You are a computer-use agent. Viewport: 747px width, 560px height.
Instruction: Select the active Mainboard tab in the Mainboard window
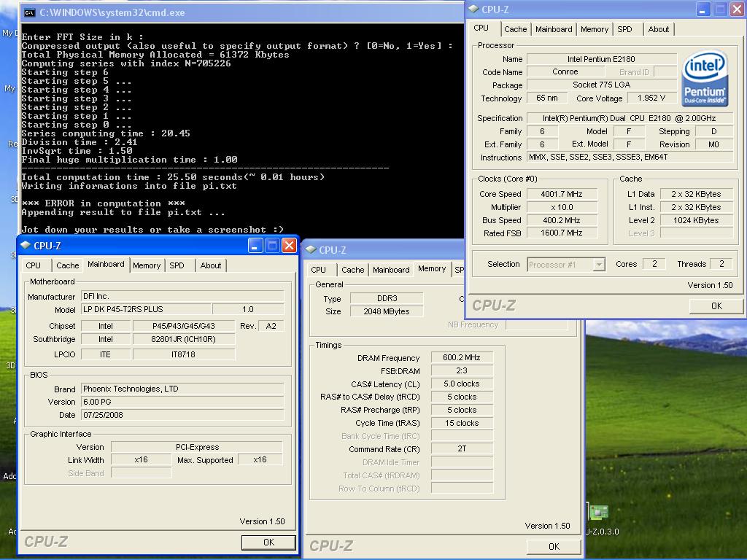click(106, 264)
